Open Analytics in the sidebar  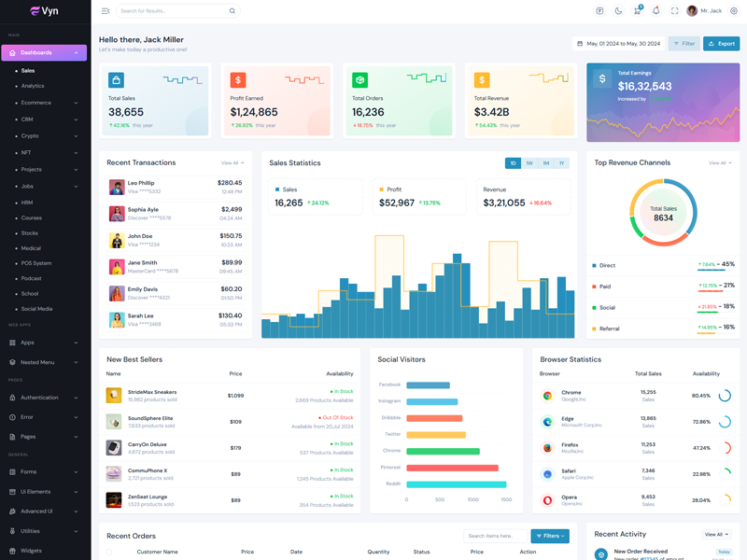point(33,86)
